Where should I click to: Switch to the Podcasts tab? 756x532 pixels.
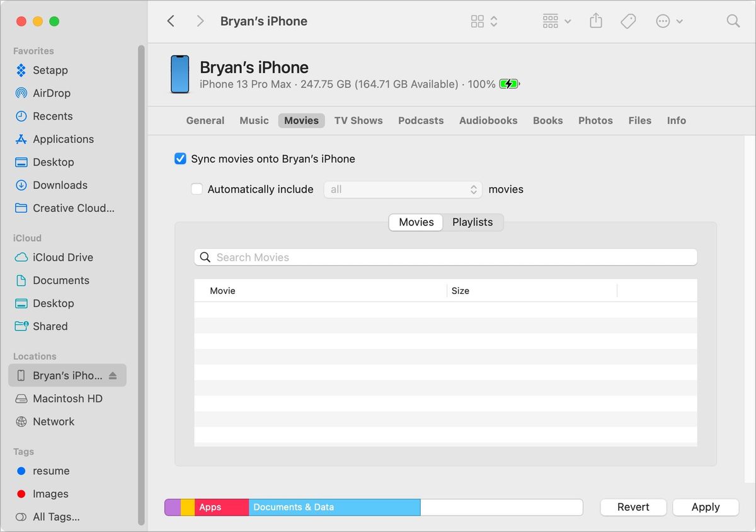point(420,120)
